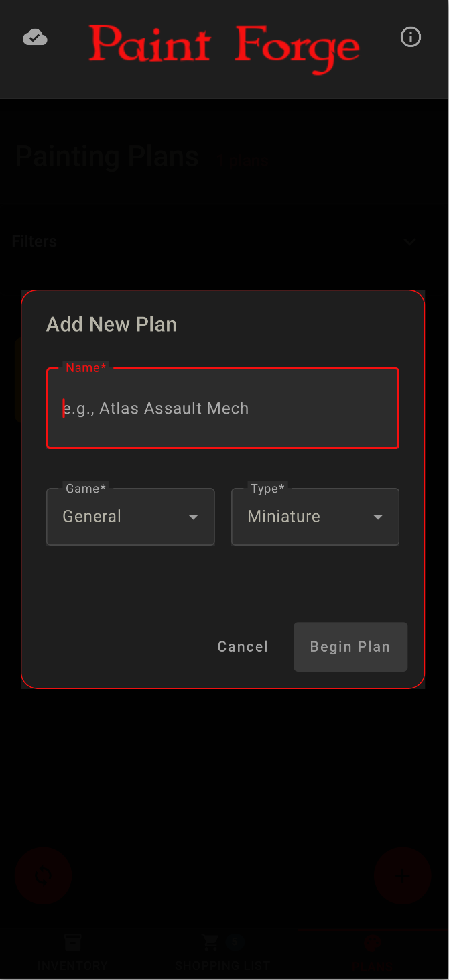
Task: Click the Painting Plans heading
Action: pos(107,156)
